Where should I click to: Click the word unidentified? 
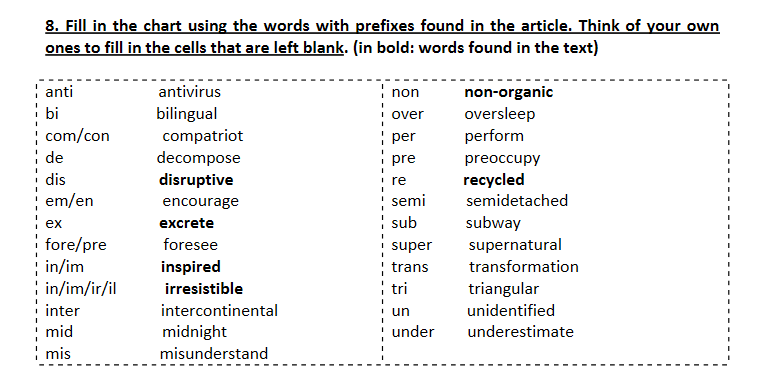(x=511, y=311)
